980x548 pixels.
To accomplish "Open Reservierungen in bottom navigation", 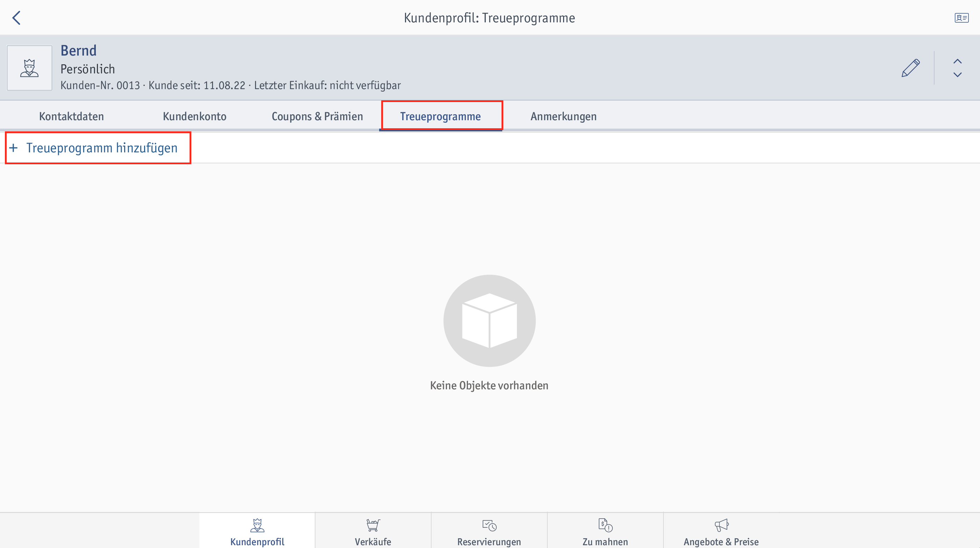I will point(489,531).
